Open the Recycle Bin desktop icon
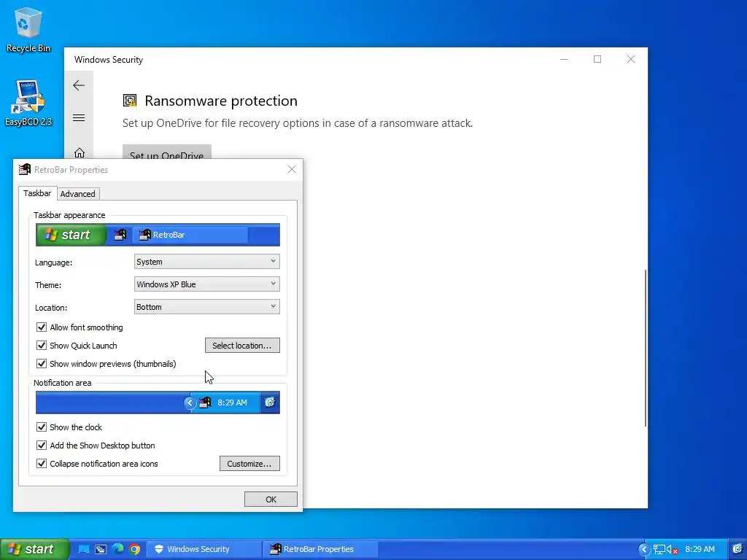 point(28,29)
